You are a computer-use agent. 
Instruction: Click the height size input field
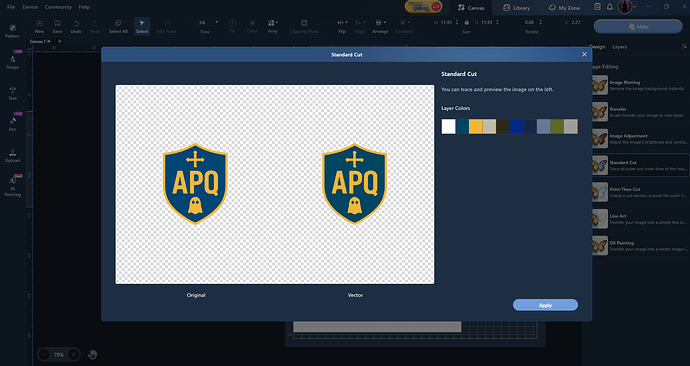tap(487, 22)
